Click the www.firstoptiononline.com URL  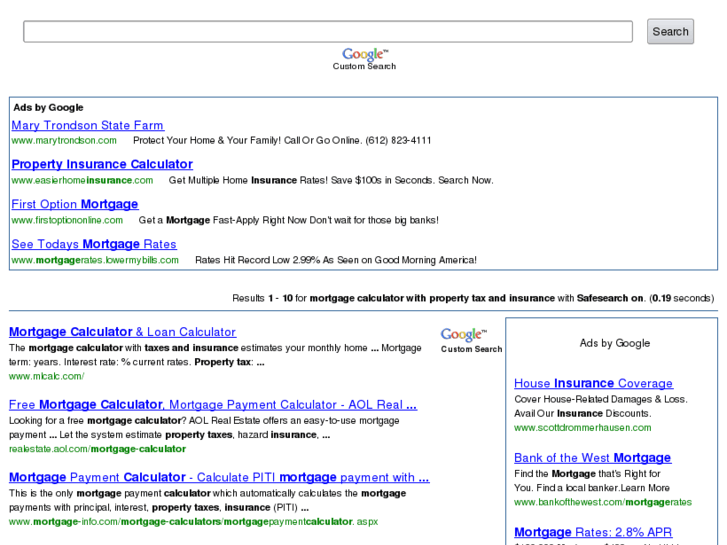[67, 220]
